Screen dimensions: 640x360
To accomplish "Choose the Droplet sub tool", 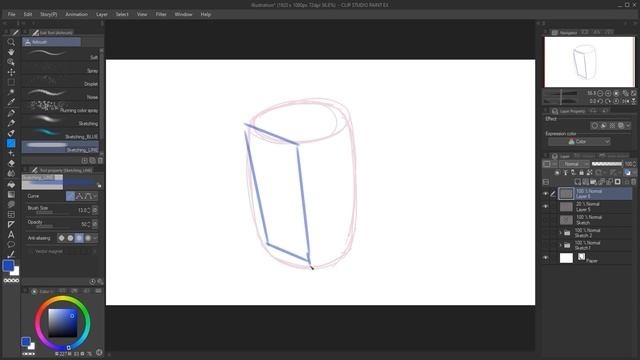I will click(x=60, y=81).
